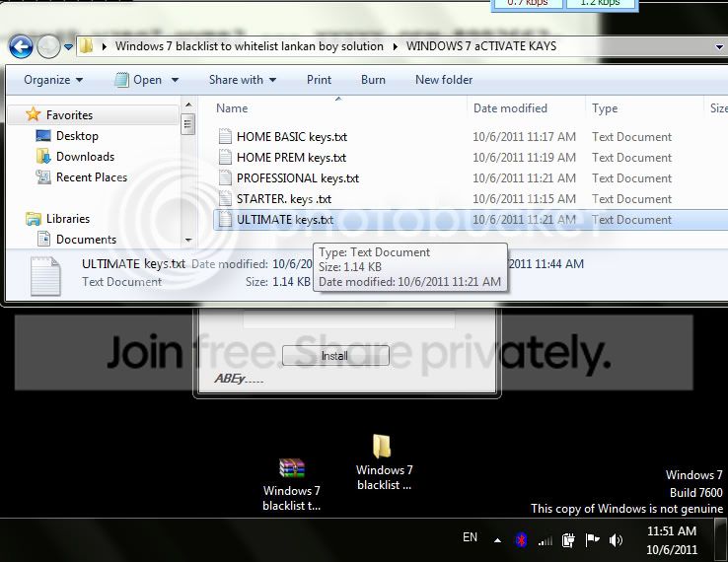
Task: Click the Bluetooth tray icon
Action: (x=521, y=539)
